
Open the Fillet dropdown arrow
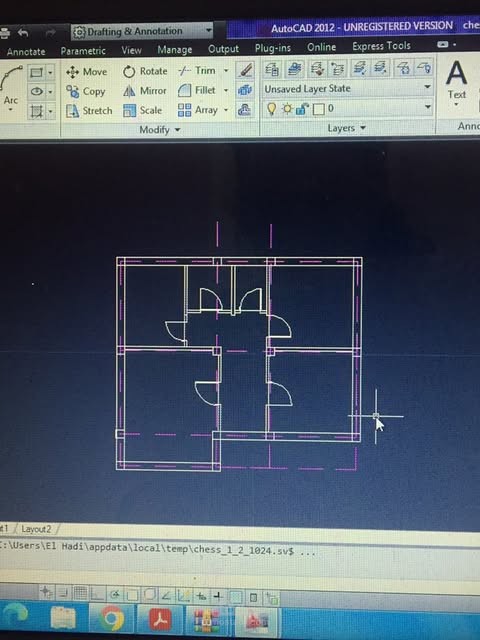[226, 90]
